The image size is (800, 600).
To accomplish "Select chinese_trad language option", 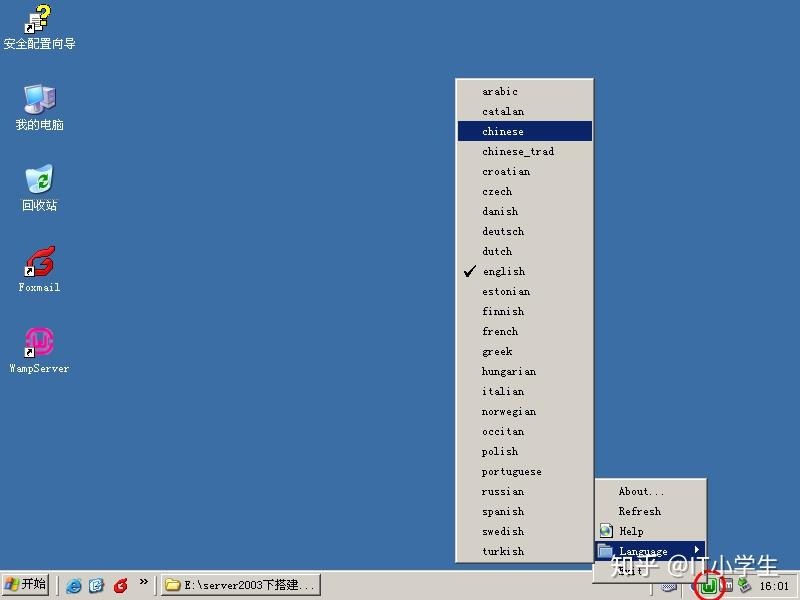I will pyautogui.click(x=524, y=151).
